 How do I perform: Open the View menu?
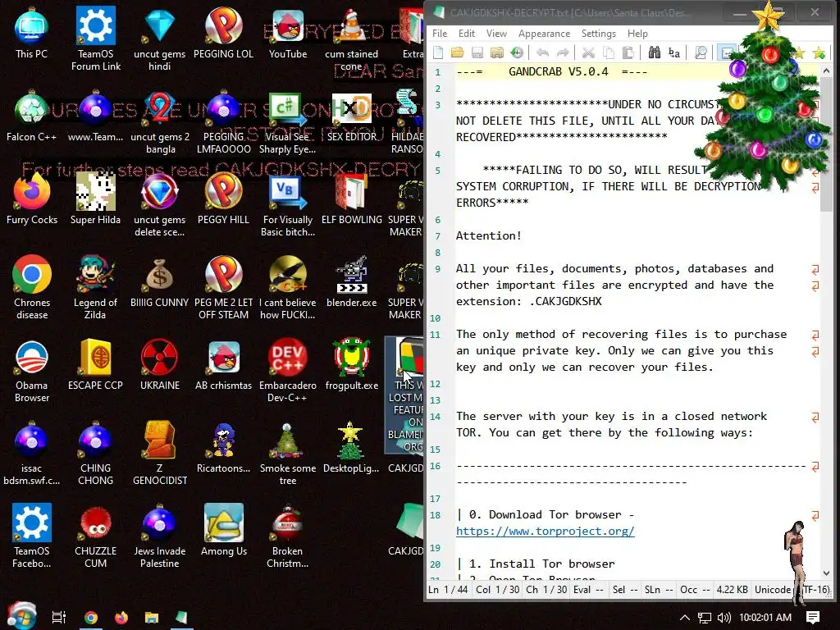point(496,33)
